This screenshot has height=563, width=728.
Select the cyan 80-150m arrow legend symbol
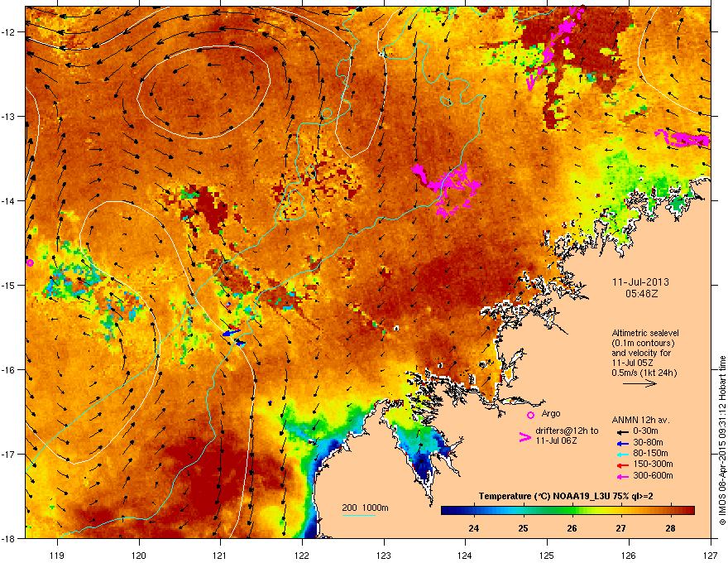pos(621,455)
